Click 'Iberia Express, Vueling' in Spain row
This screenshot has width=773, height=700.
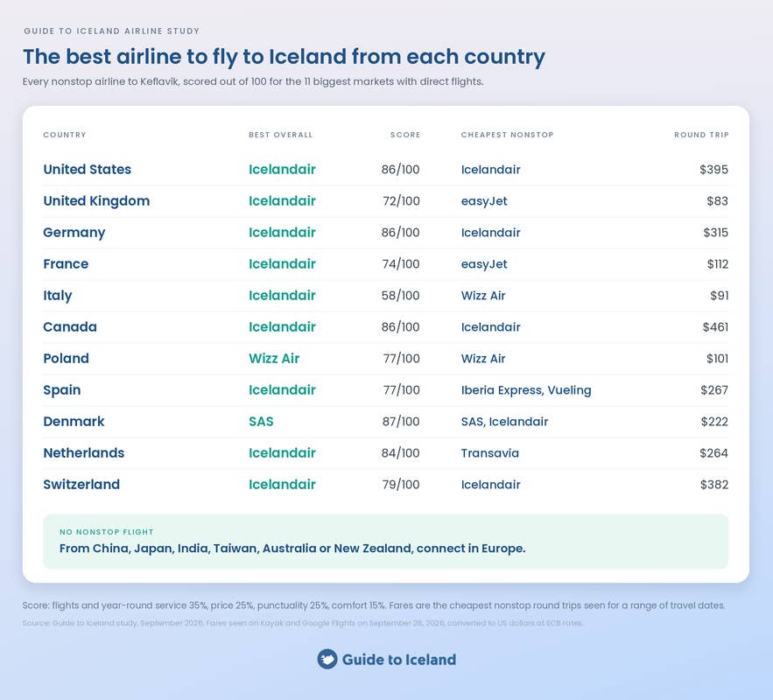pos(526,390)
